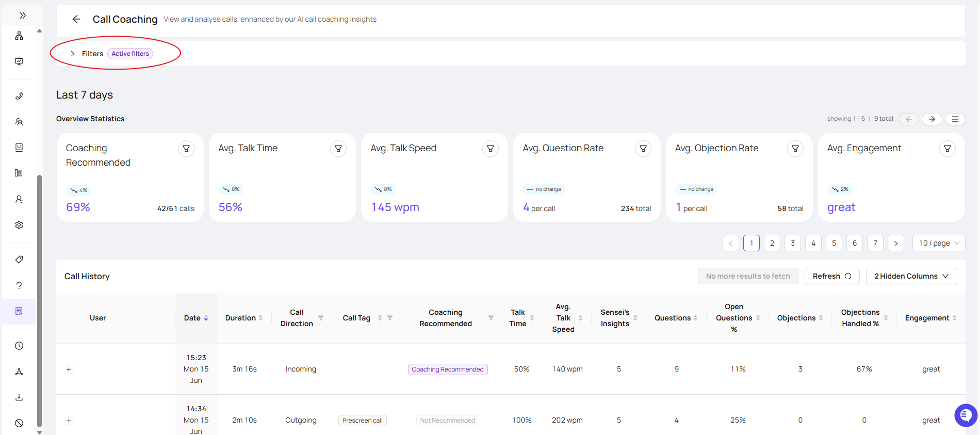980x435 pixels.
Task: Open the help question mark icon
Action: pos(19,285)
